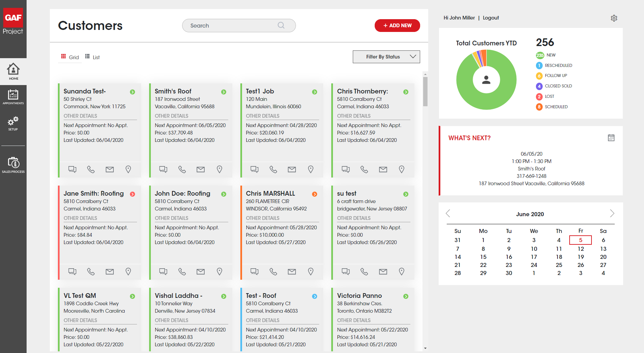Select the RESCHEDULED legend badge
Viewport: 644px width, 353px height.
539,66
